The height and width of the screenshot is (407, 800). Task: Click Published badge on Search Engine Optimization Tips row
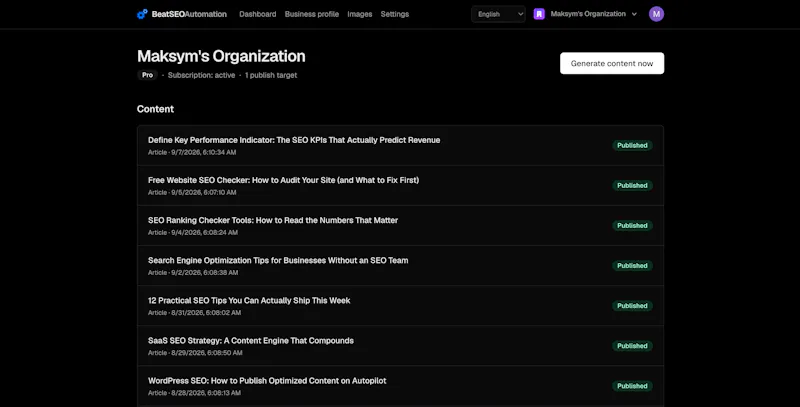click(632, 266)
